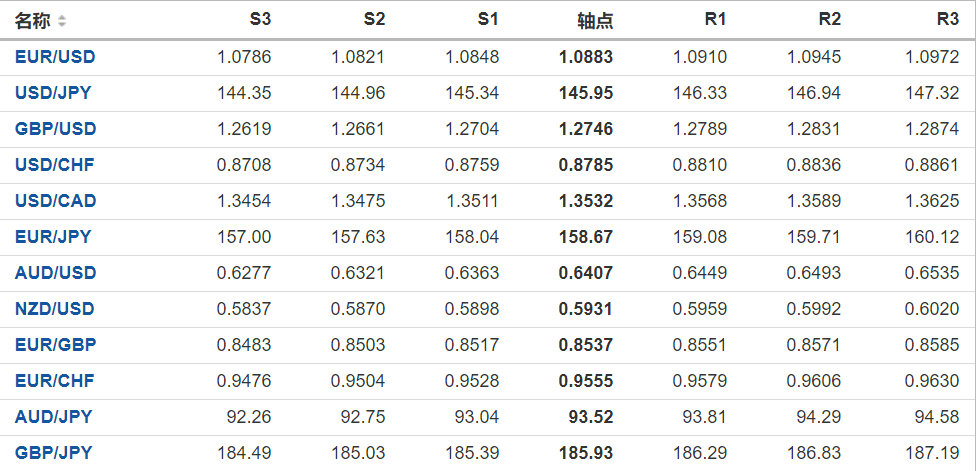This screenshot has width=978, height=471.
Task: Select the GBP/JPY pivot value 185.93
Action: point(586,453)
